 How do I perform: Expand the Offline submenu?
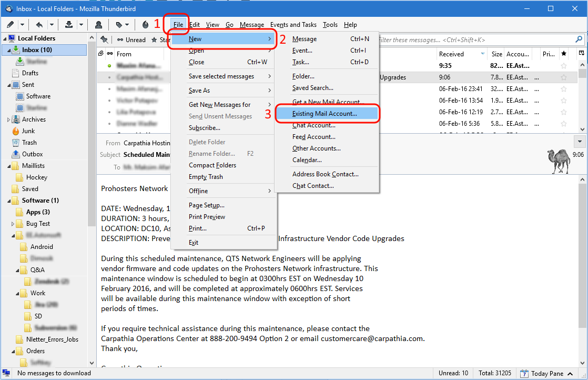pyautogui.click(x=224, y=191)
